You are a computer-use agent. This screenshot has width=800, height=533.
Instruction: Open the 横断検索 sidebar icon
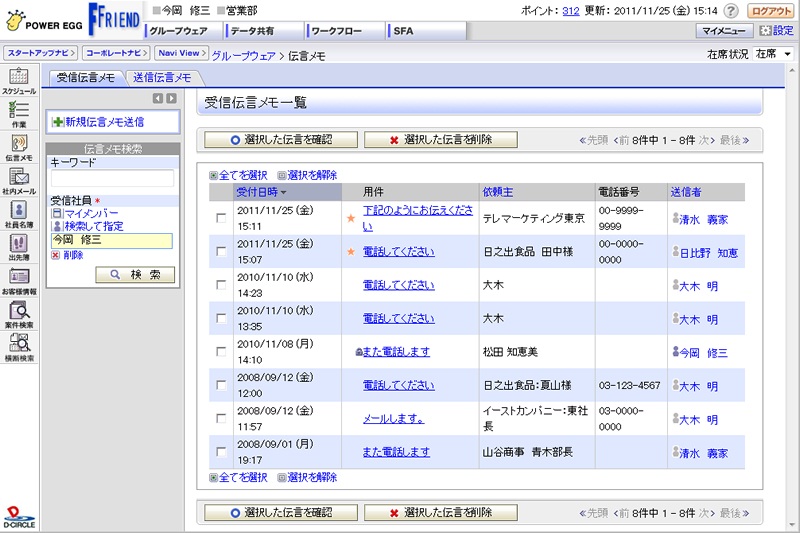coord(19,347)
